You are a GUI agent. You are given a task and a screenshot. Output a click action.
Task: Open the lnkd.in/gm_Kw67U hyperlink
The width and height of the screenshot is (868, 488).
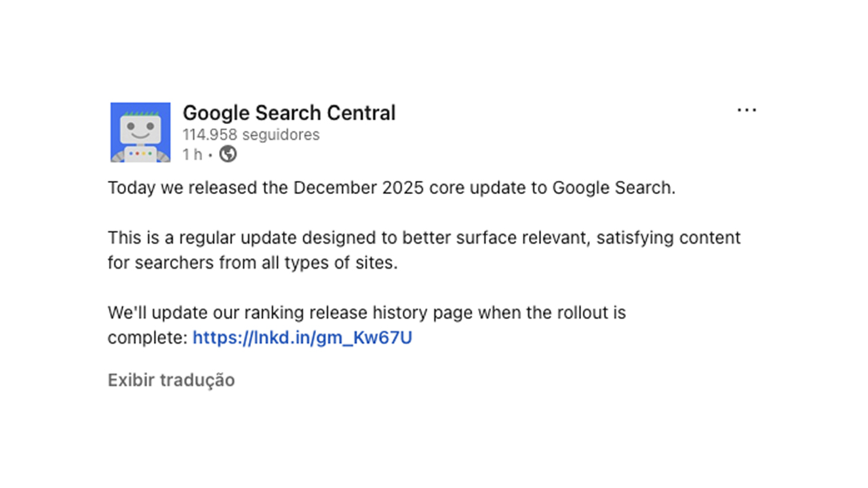[302, 338]
